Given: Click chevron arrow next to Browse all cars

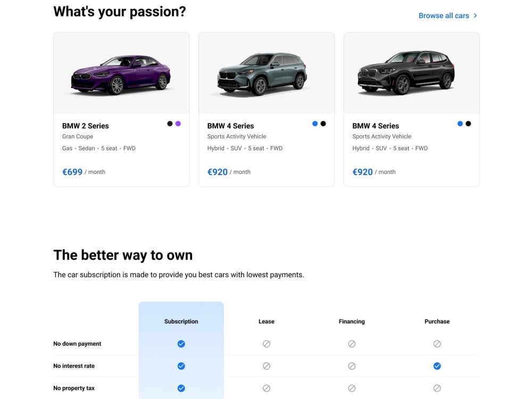Looking at the screenshot, I should coord(475,15).
